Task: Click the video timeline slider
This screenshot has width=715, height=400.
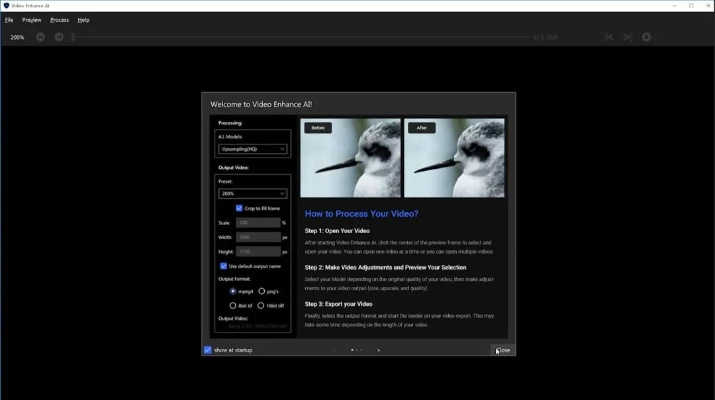Action: (300, 37)
